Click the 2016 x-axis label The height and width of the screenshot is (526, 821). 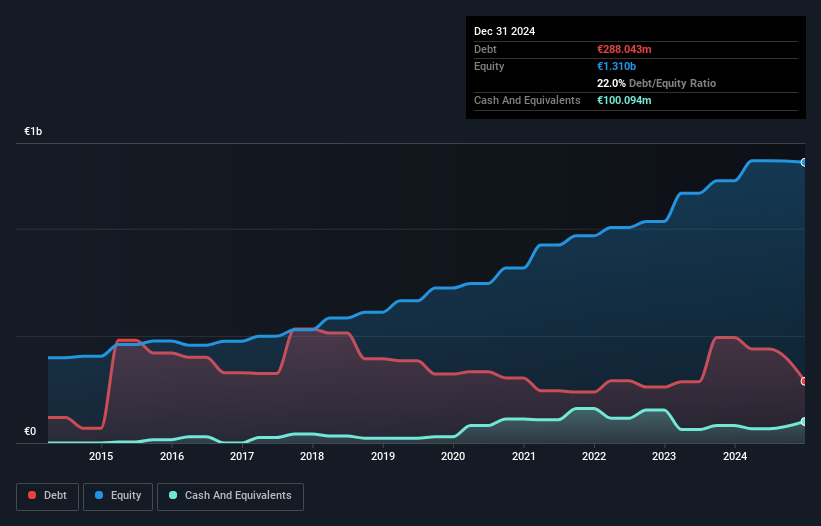172,456
